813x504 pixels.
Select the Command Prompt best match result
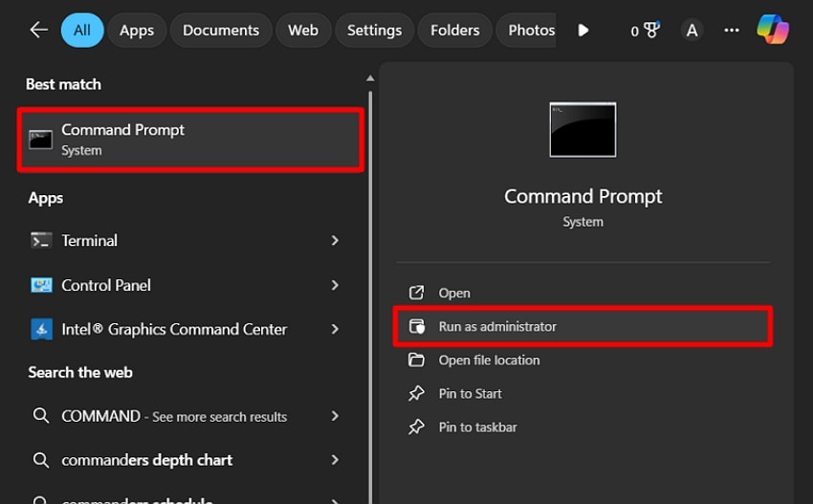click(x=190, y=140)
